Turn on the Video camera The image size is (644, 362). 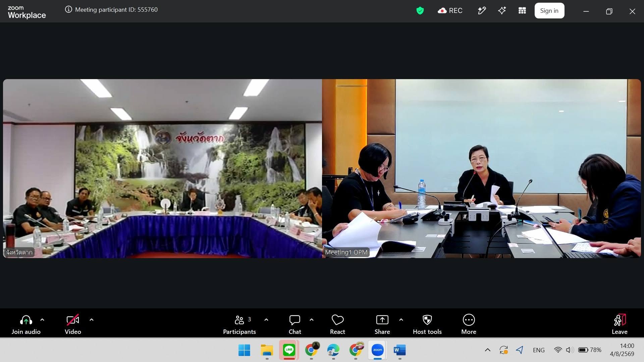point(73,324)
